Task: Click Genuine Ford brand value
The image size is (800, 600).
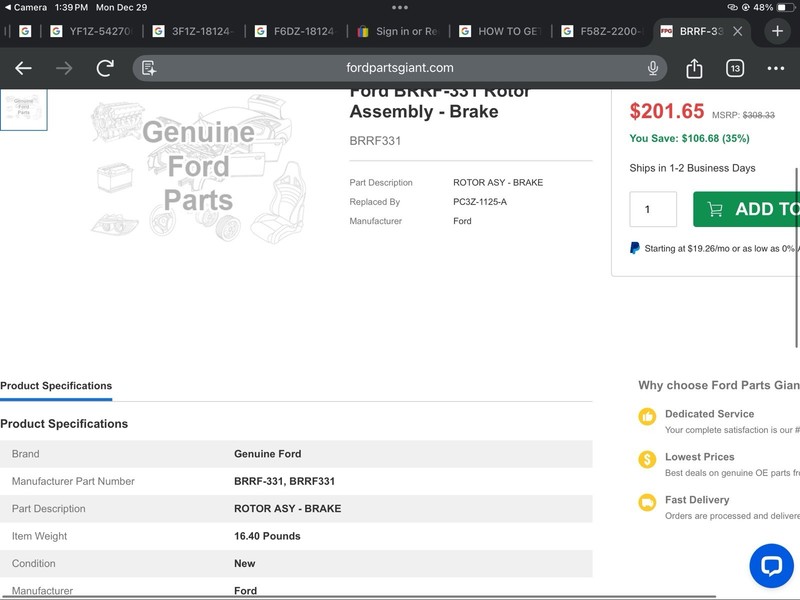Action: (267, 454)
